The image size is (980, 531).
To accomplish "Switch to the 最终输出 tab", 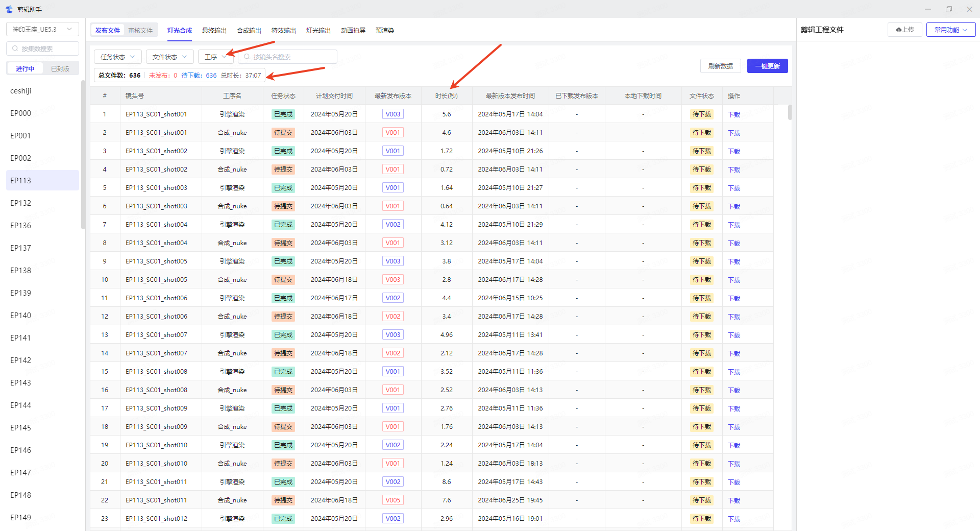I will (214, 30).
